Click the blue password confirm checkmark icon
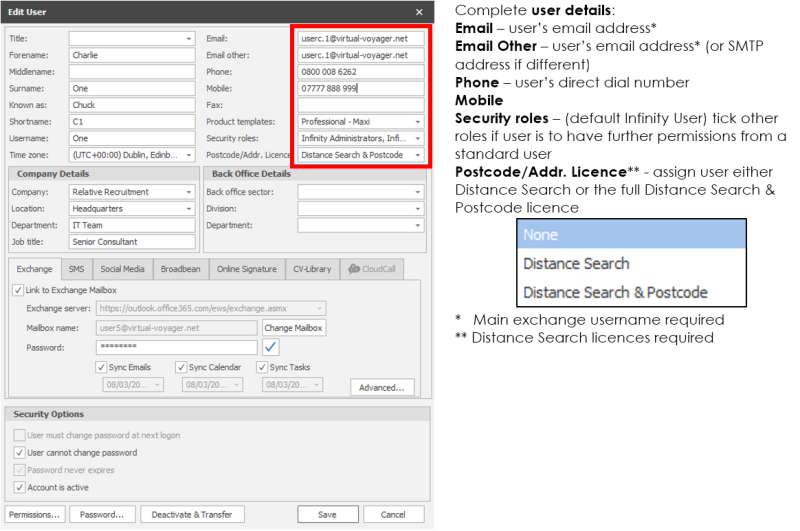The image size is (800, 531). 271,347
